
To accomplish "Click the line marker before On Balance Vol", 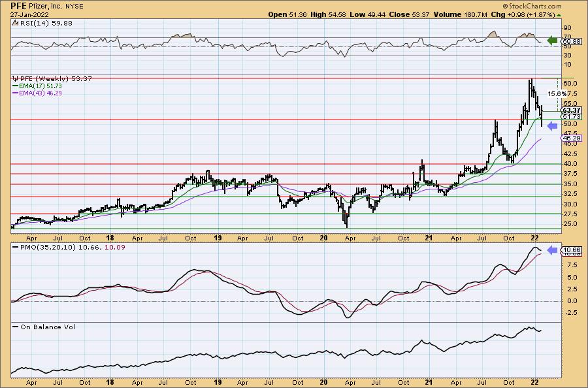I will [x=16, y=327].
